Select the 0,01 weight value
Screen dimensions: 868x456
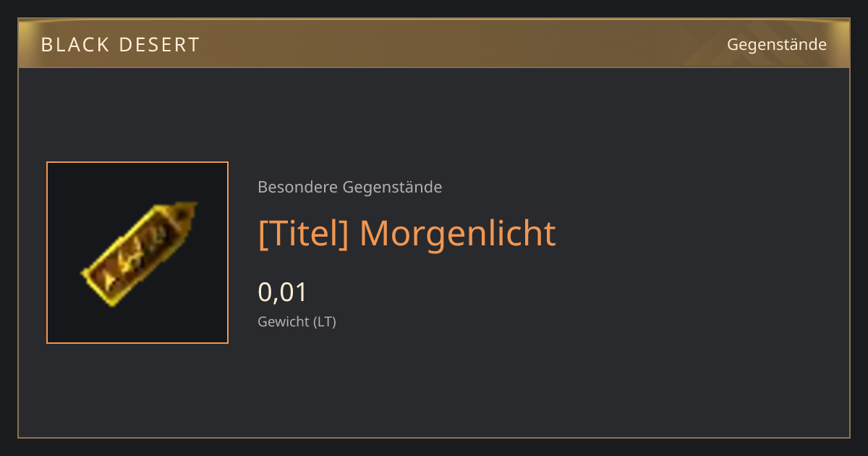(283, 292)
